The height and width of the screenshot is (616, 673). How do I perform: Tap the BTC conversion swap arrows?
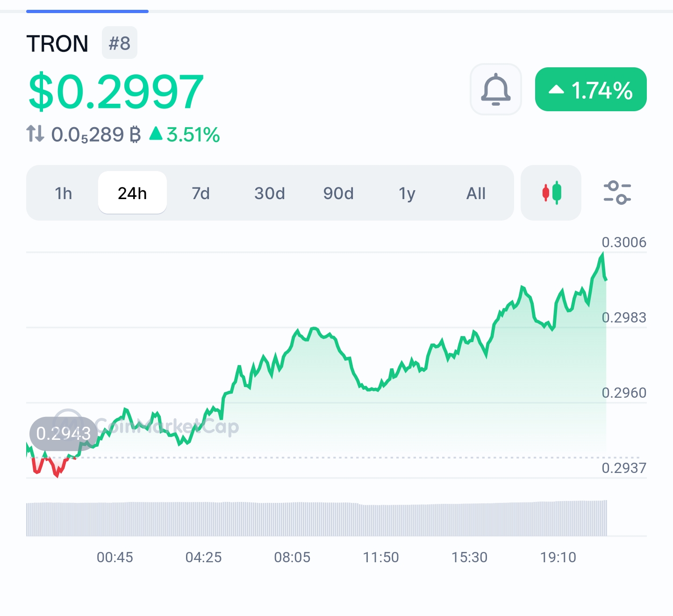coord(35,134)
